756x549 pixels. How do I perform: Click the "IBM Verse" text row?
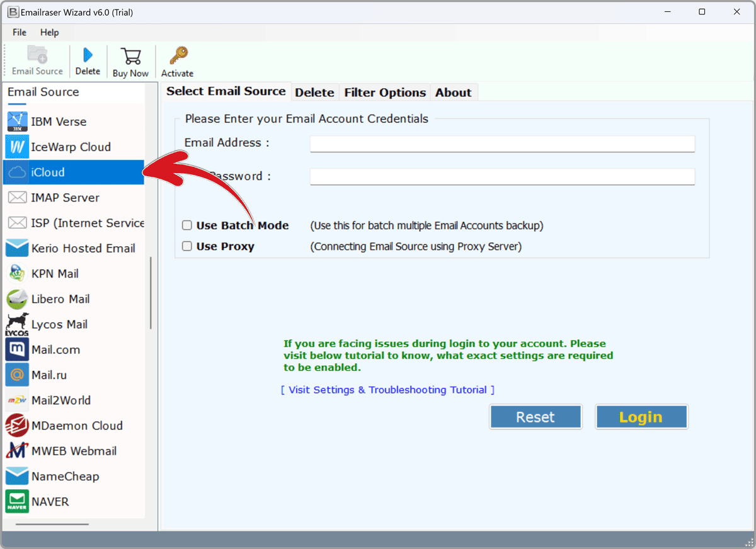59,122
